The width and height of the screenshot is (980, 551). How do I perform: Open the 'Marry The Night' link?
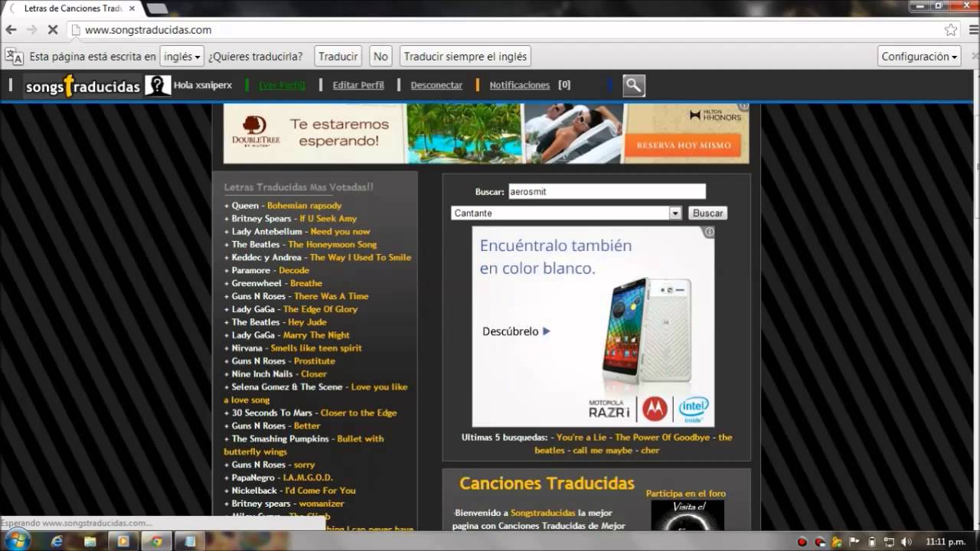coord(316,335)
